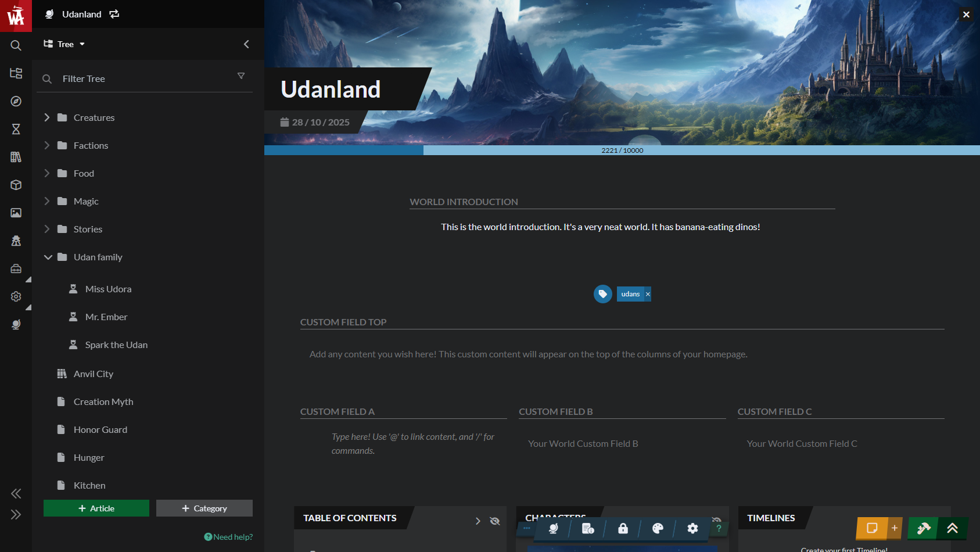980x552 pixels.
Task: Open the character hero sidebar icon
Action: [x=16, y=241]
